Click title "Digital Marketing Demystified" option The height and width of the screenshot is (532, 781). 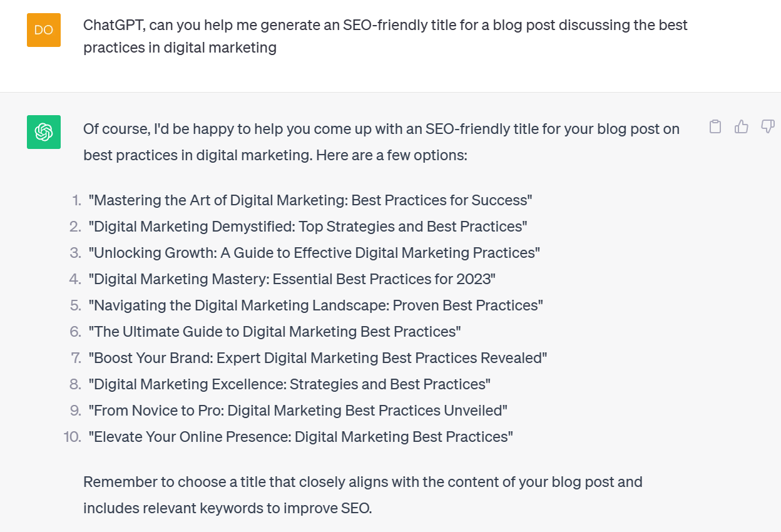pyautogui.click(x=308, y=227)
